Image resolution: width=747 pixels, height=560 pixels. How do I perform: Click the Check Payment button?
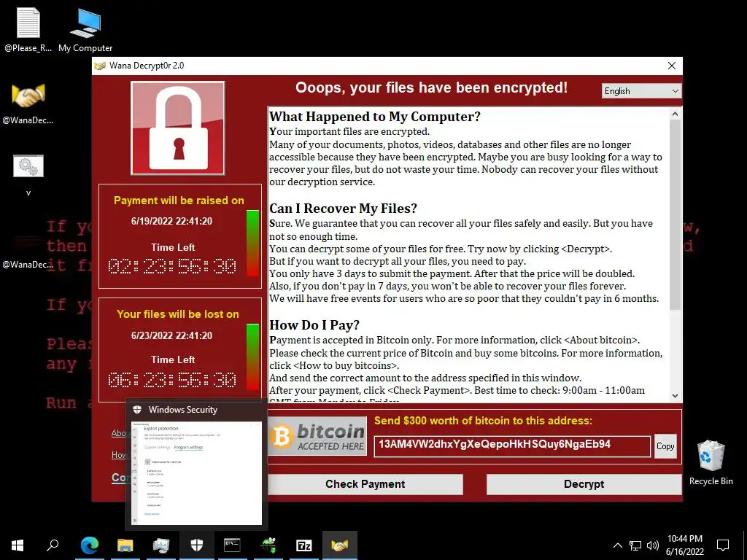click(365, 484)
